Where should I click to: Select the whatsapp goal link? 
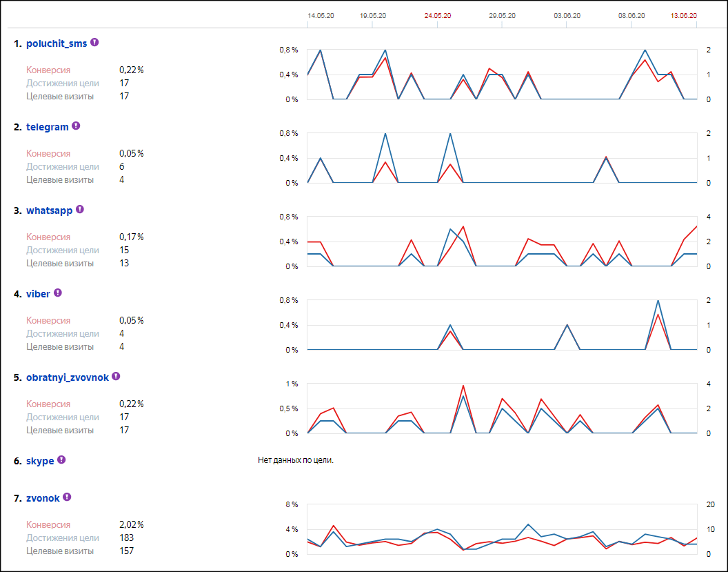tap(49, 210)
